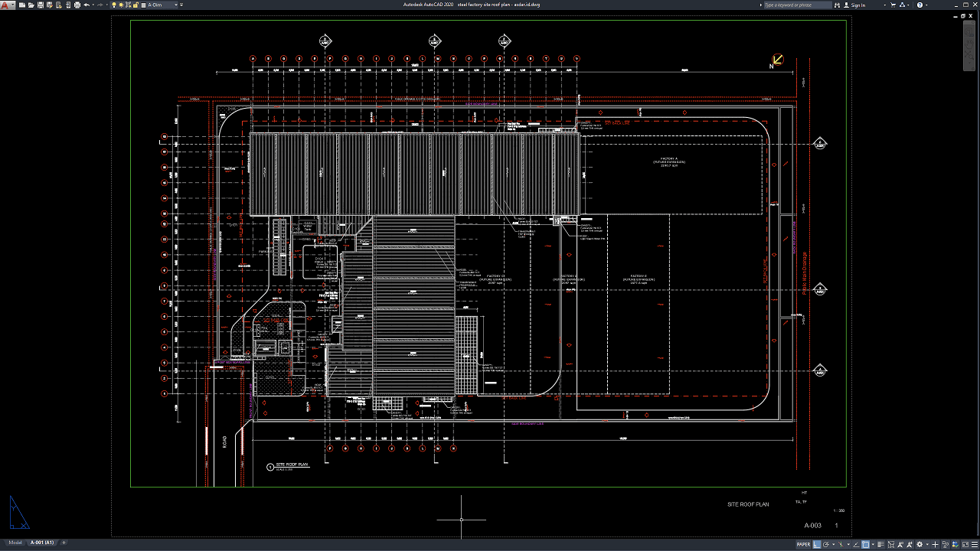
Task: Expand the search box arrow
Action: [759, 5]
